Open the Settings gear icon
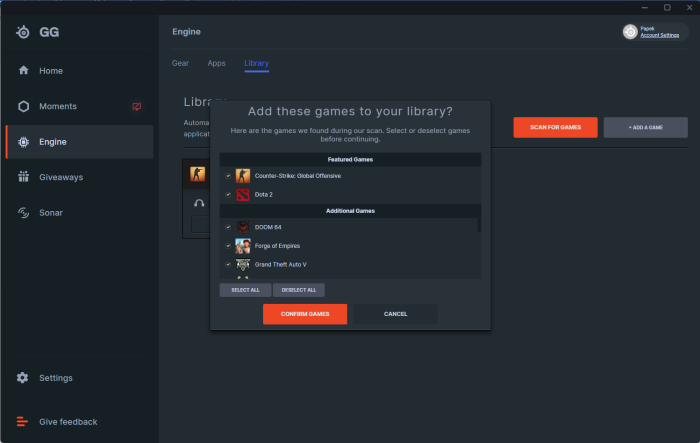700x443 pixels. point(23,378)
